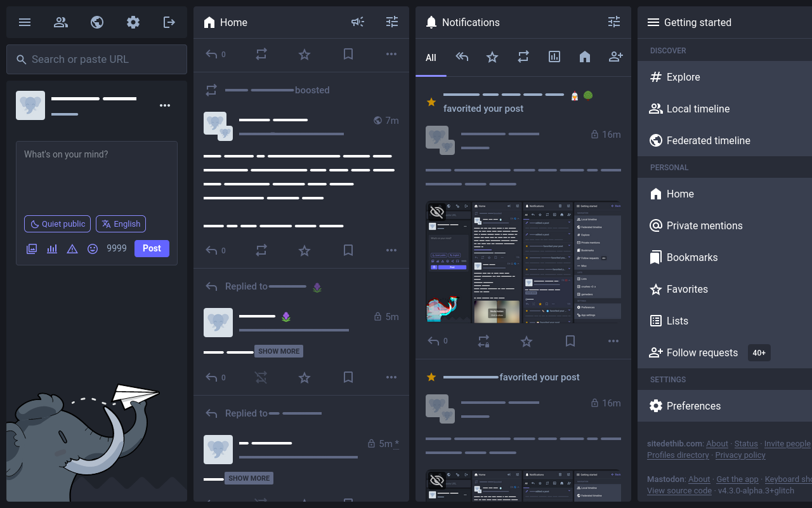This screenshot has width=812, height=508.
Task: Select the All notifications tab
Action: point(431,58)
